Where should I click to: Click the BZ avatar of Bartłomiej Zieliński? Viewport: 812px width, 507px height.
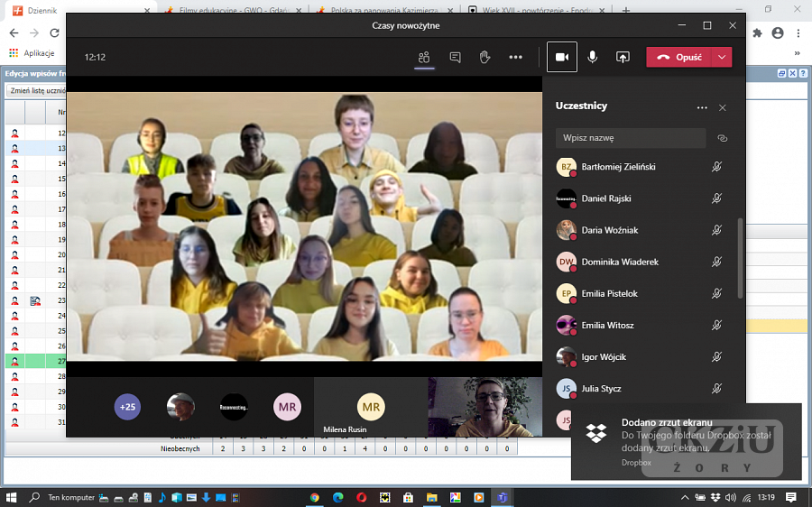point(566,167)
